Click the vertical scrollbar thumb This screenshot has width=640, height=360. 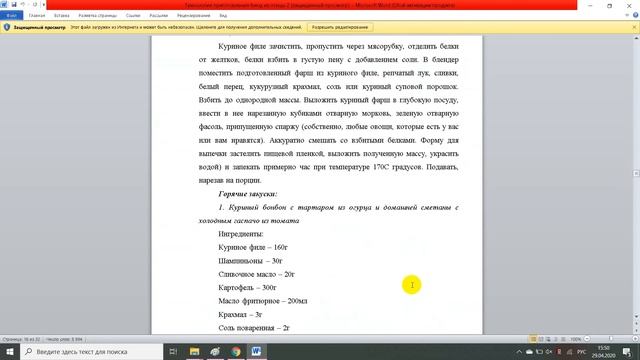(636, 173)
